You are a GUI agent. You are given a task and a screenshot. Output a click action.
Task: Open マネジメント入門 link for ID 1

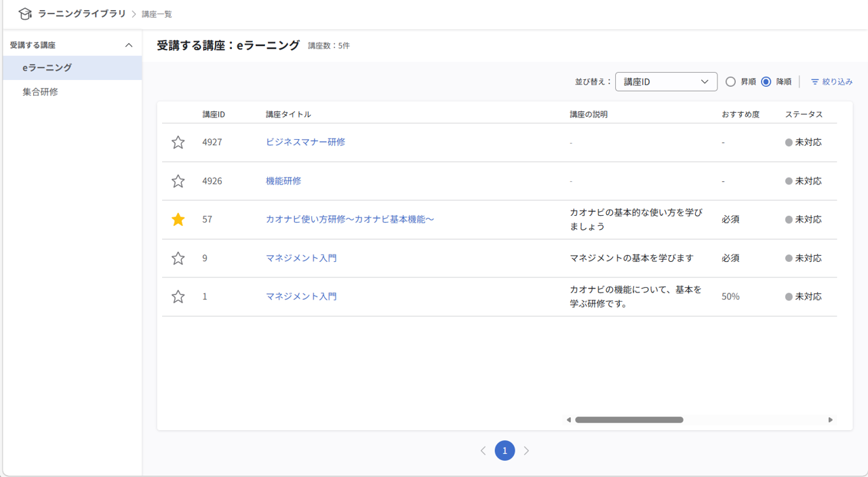pos(301,296)
